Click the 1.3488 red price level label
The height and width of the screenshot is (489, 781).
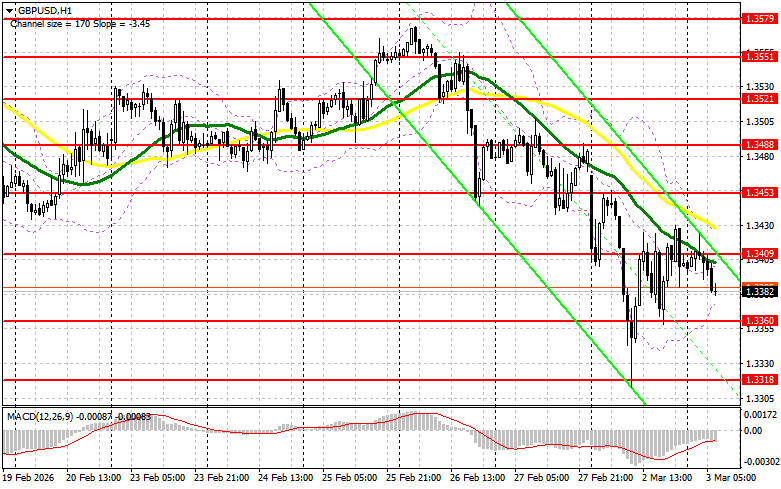(x=759, y=145)
